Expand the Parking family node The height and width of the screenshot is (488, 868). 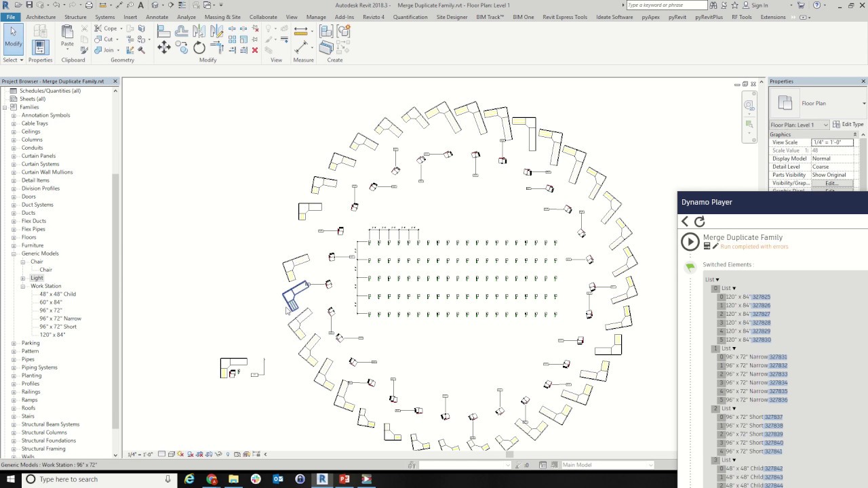[x=14, y=343]
